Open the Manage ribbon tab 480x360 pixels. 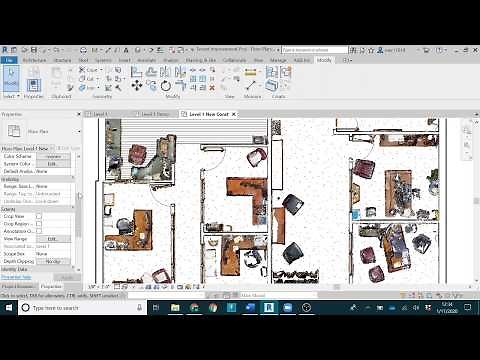pyautogui.click(x=278, y=60)
